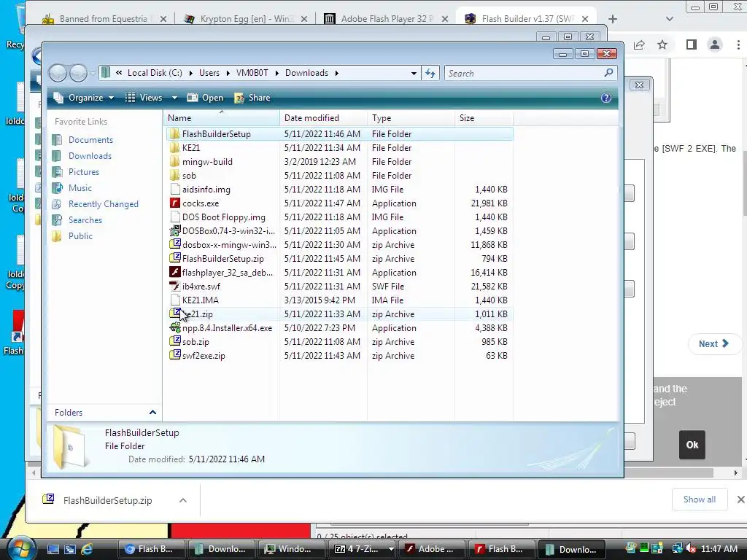The width and height of the screenshot is (747, 560).
Task: Expand the Chrome tab search chevron
Action: click(x=670, y=19)
